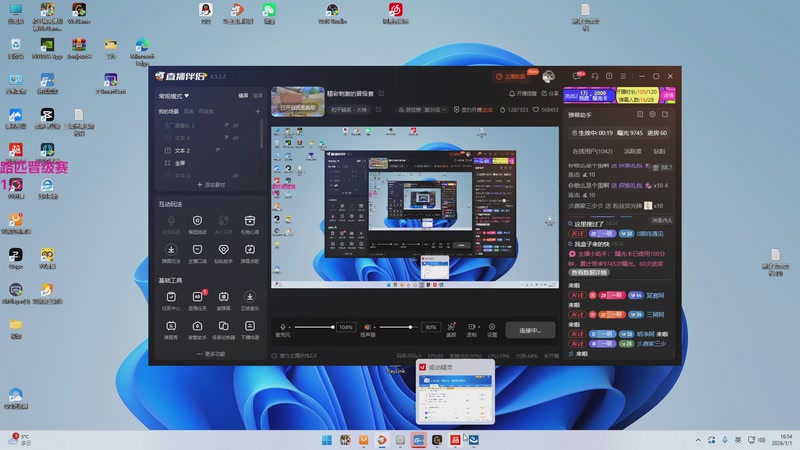Open the hamburger menu in the title bar
The image size is (800, 450).
[623, 76]
